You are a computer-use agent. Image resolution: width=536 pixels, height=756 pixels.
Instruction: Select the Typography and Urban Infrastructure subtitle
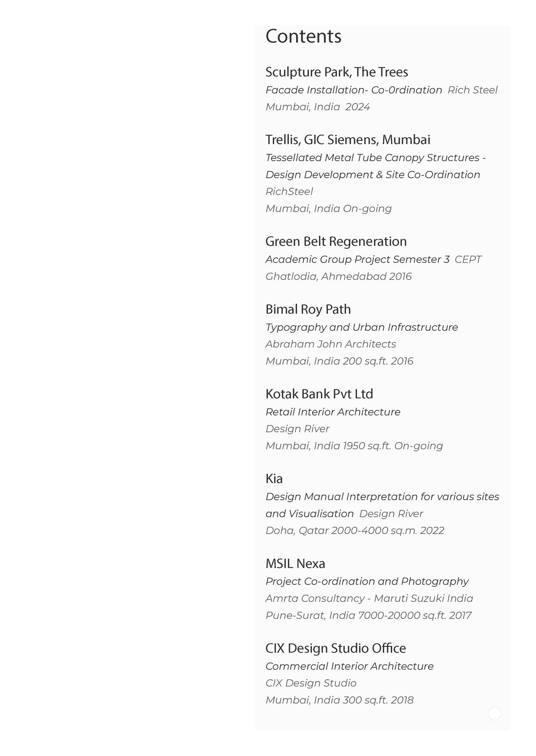pos(361,327)
